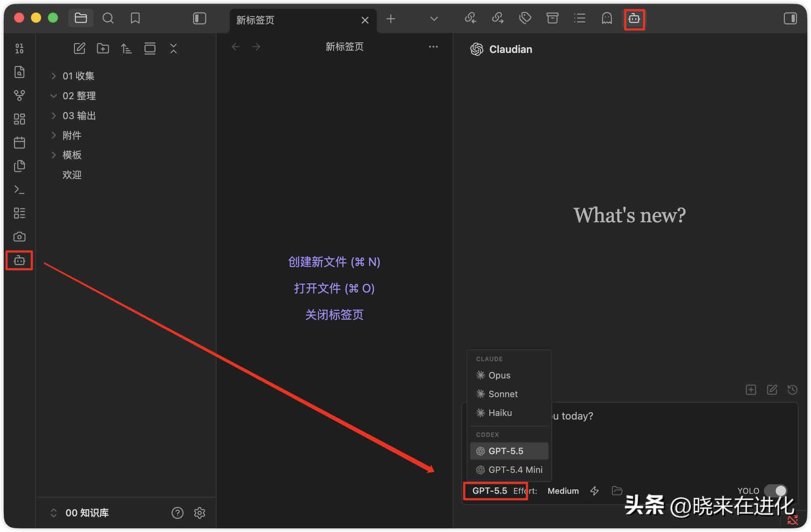Open the ghost icon panel
811x532 pixels.
click(607, 18)
